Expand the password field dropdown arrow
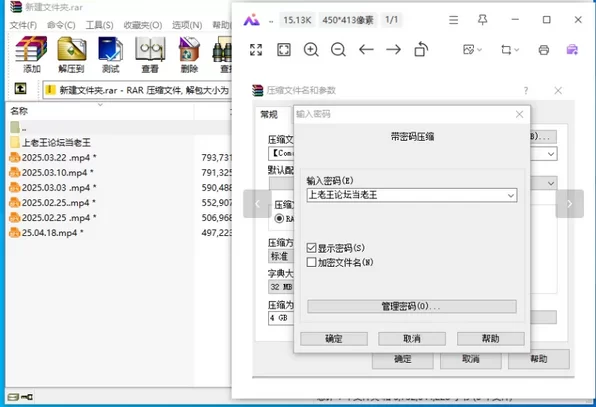This screenshot has width=596, height=407. click(x=511, y=195)
